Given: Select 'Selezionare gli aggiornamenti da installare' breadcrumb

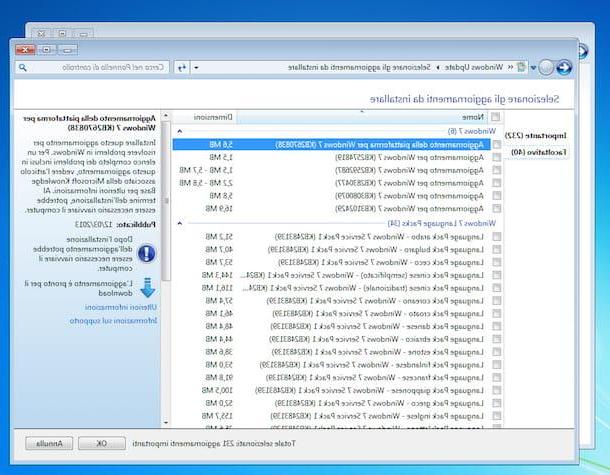Looking at the screenshot, I should (x=359, y=67).
